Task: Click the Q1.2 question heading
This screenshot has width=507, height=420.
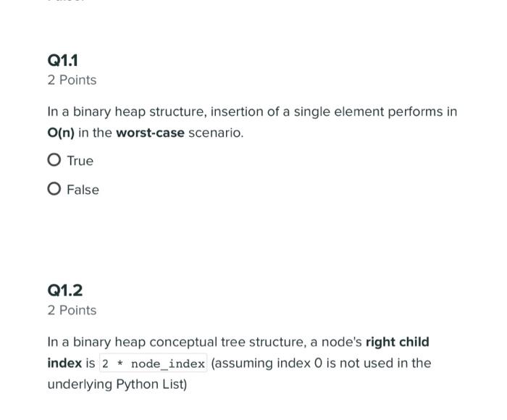Action: 64,290
